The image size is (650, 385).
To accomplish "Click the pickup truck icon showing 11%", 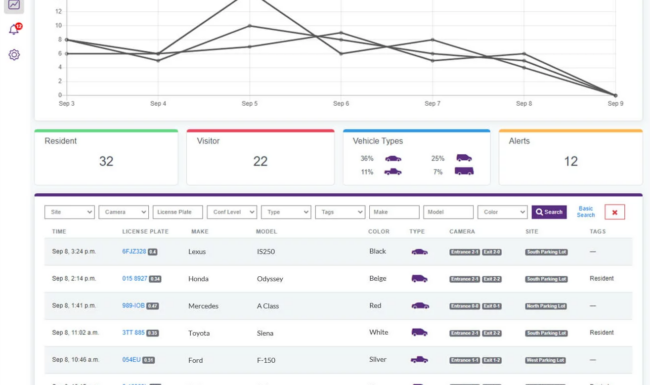I will coord(393,172).
